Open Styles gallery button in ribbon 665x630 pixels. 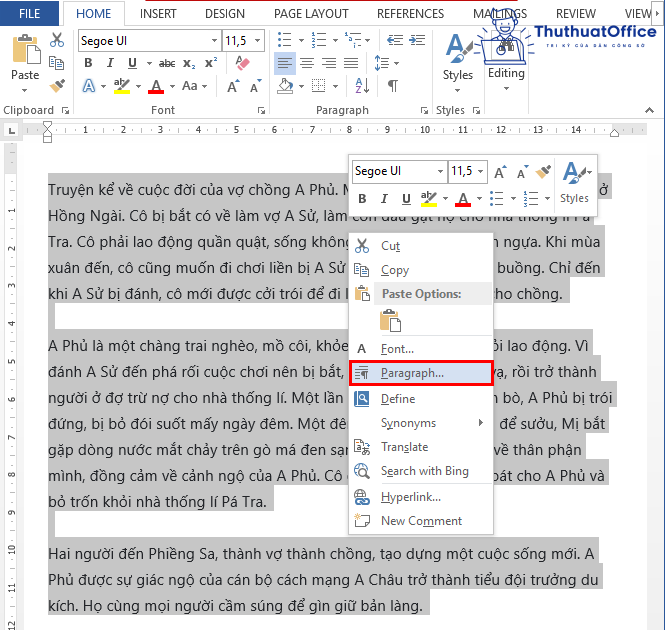[x=458, y=63]
